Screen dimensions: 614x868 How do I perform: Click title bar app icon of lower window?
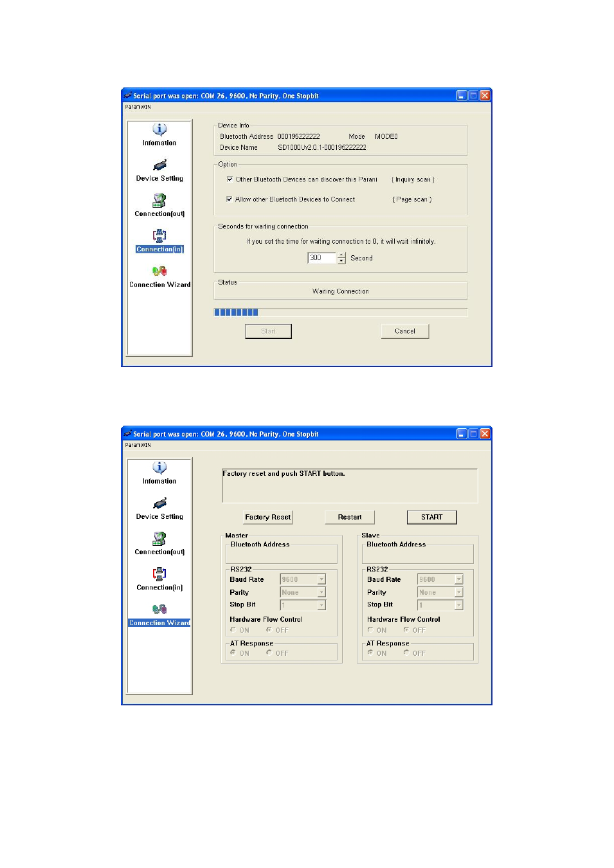128,434
